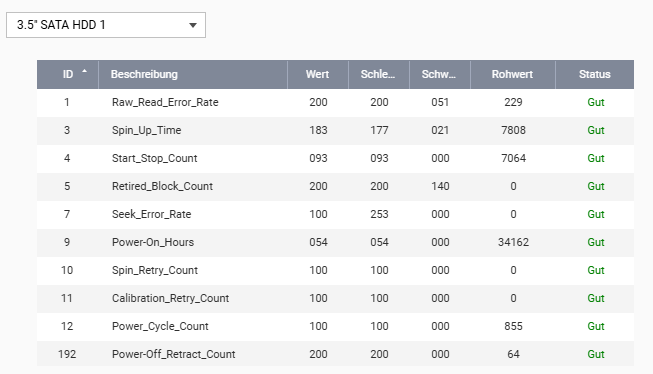Click raw value 7808
Screen dimensions: 653x374
[x=513, y=130]
